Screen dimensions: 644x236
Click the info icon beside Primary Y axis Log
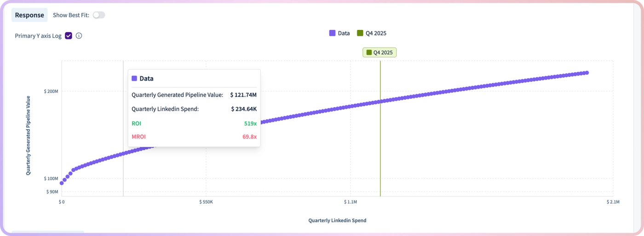tap(79, 36)
